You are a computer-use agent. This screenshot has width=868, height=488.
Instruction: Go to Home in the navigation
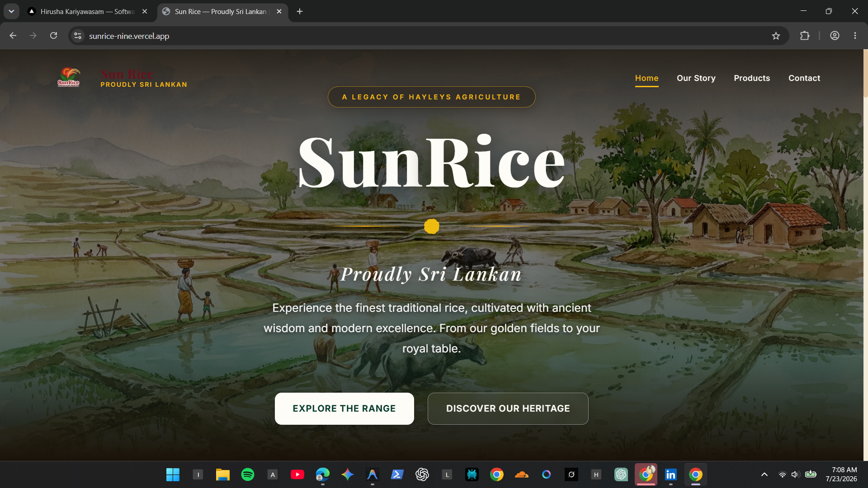coord(646,78)
